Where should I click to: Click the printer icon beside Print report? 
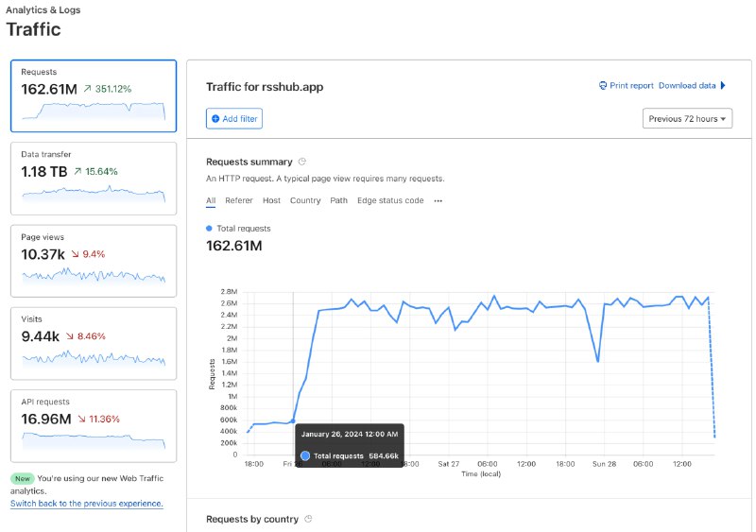pyautogui.click(x=603, y=86)
